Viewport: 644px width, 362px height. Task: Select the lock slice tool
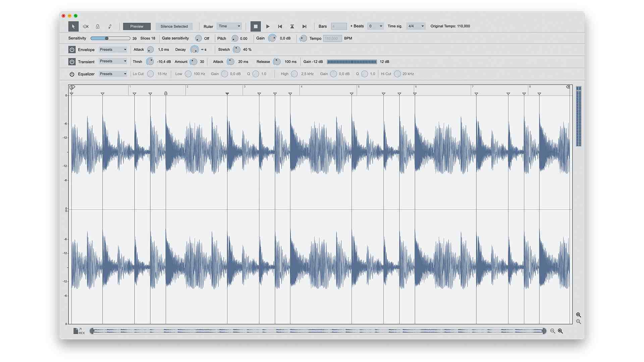pyautogui.click(x=98, y=26)
